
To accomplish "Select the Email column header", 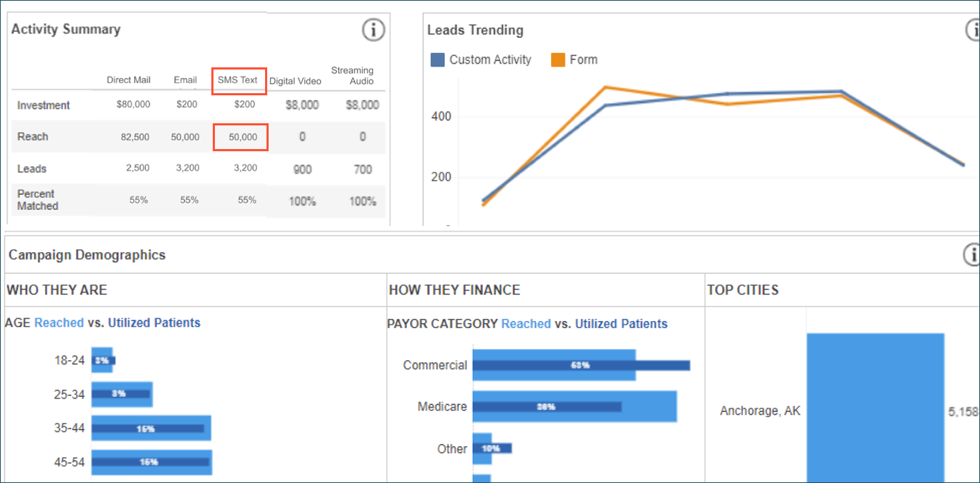I will coord(185,80).
